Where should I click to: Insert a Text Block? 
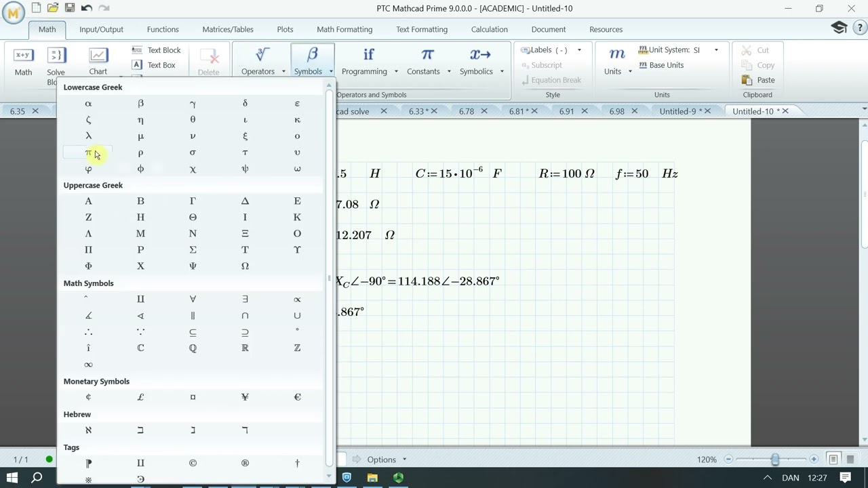click(157, 50)
